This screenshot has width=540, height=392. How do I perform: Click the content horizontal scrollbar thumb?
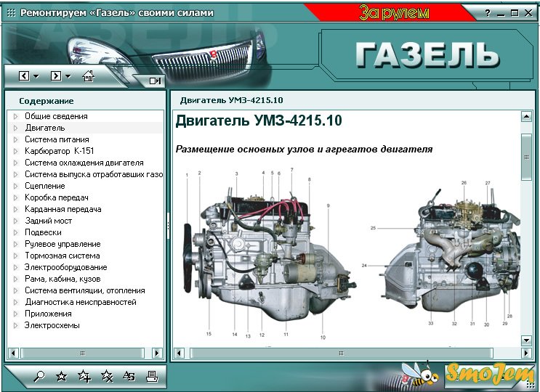click(x=342, y=353)
